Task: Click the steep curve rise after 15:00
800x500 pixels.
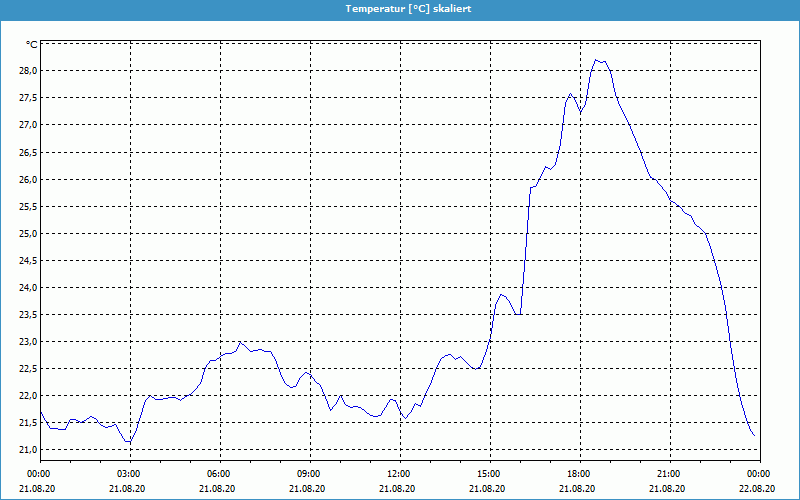Action: (x=525, y=250)
